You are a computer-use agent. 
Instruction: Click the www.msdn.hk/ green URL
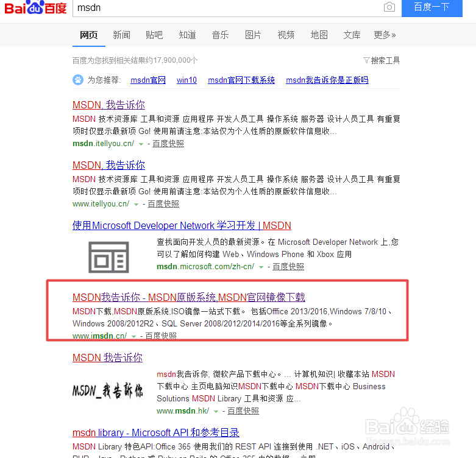(x=183, y=411)
